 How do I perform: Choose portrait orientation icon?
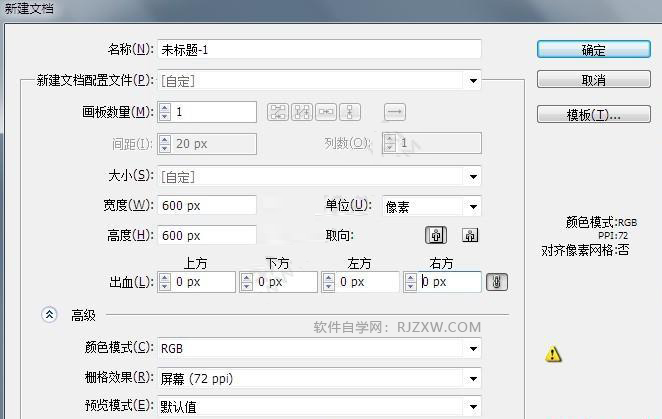436,235
